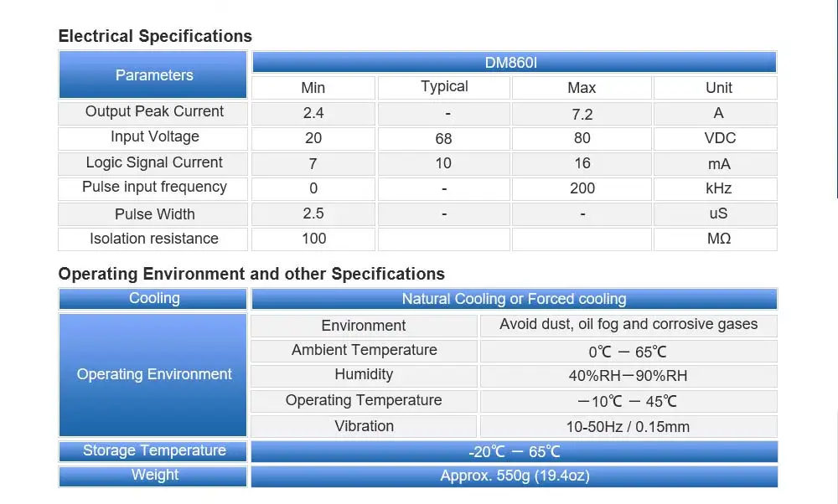
Task: Select the 'Max' column header
Action: [582, 88]
